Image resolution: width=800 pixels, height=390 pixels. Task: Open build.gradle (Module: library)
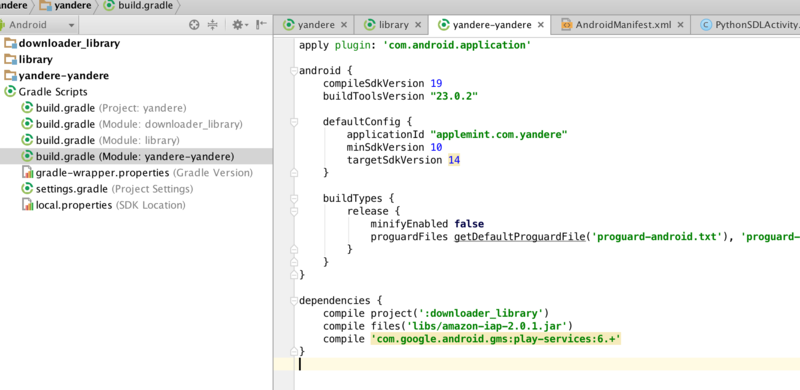101,140
